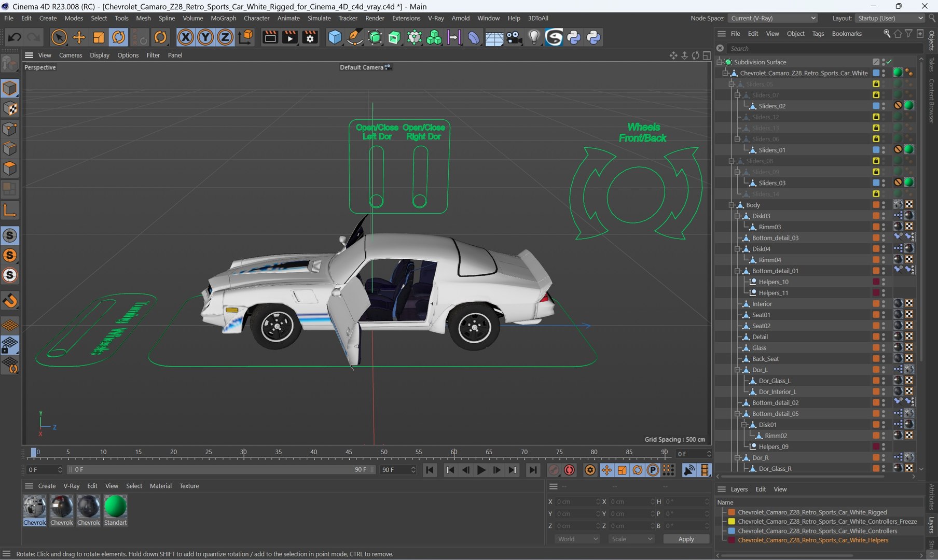Open the Character menu
The height and width of the screenshot is (560, 938).
257,18
